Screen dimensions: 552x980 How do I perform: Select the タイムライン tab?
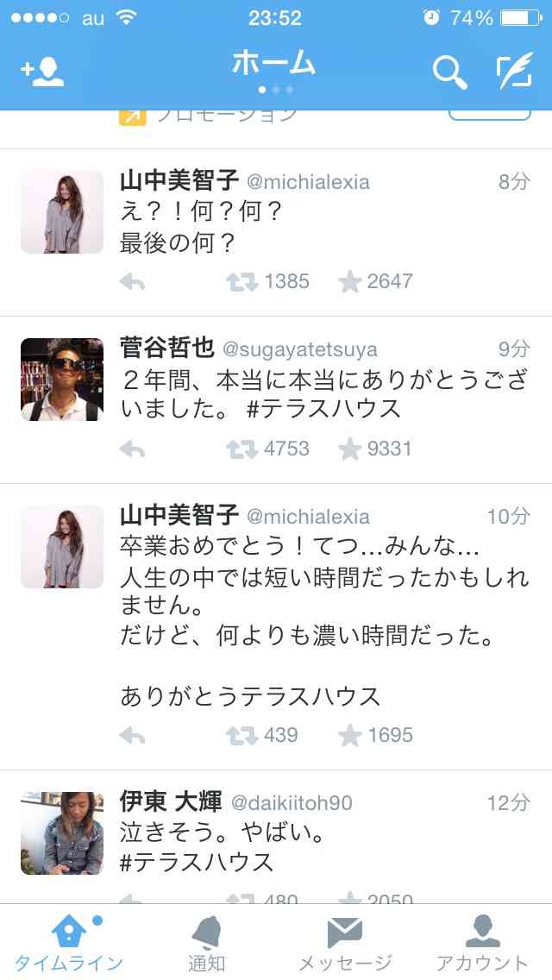(x=69, y=944)
